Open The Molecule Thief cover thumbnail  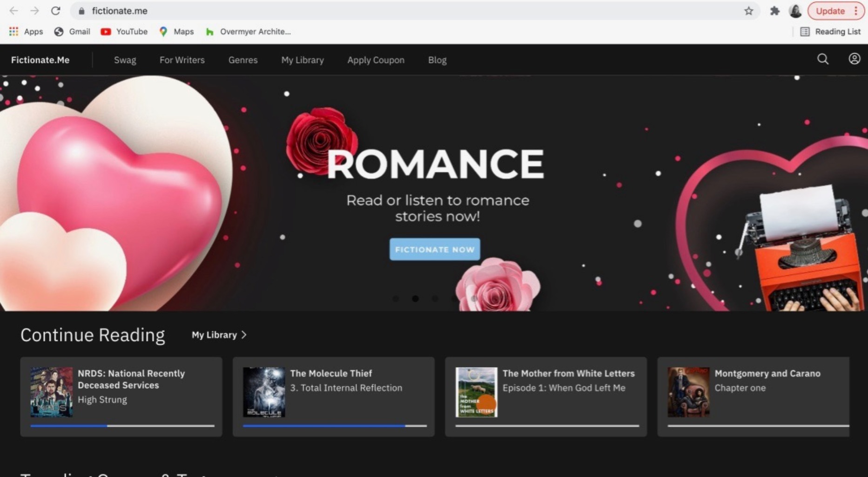click(264, 392)
